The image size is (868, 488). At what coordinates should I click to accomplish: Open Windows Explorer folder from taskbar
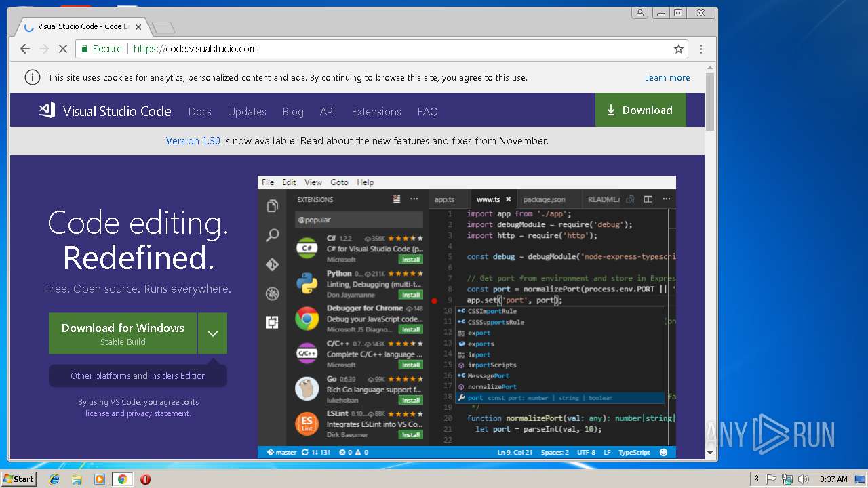77,479
